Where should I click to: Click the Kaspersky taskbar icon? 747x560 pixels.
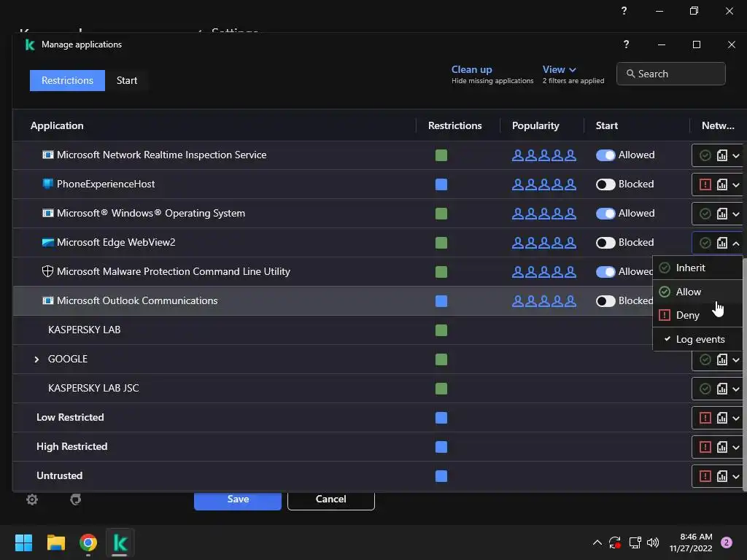(120, 542)
